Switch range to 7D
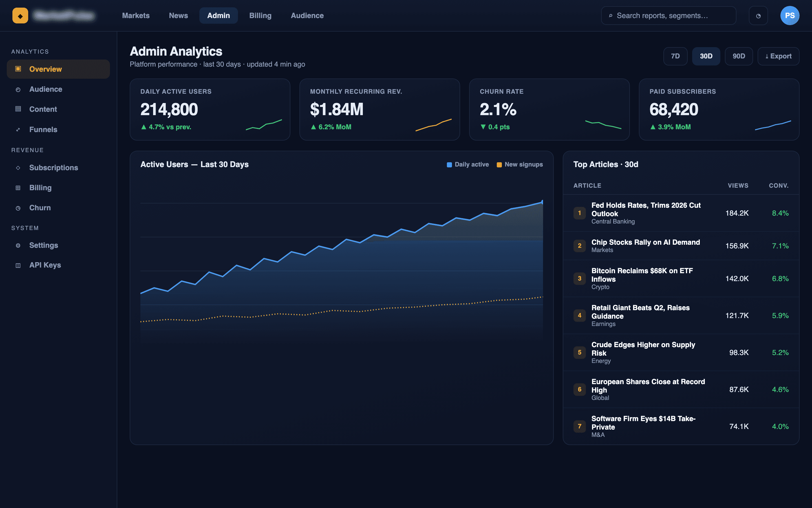 (675, 56)
